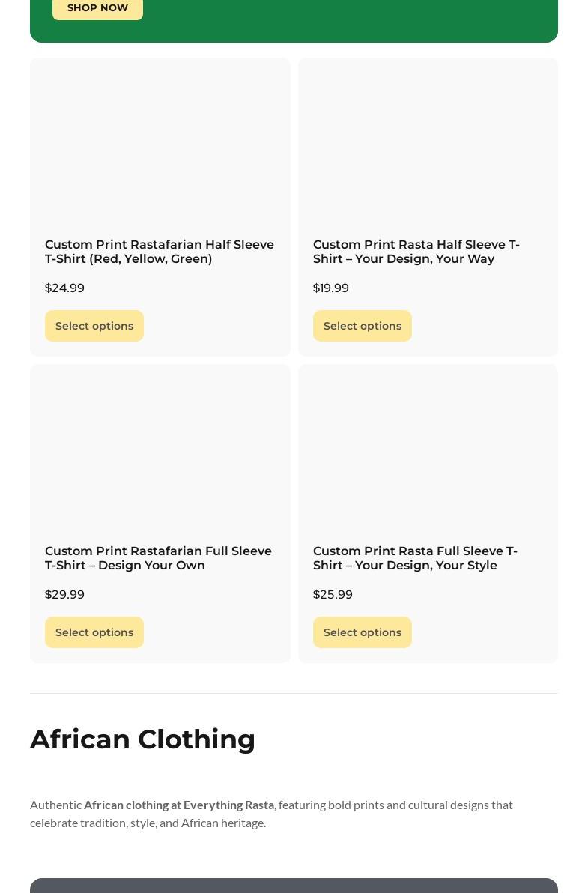Click the $29.99 price
This screenshot has height=893, width=588.
pyautogui.click(x=64, y=595)
